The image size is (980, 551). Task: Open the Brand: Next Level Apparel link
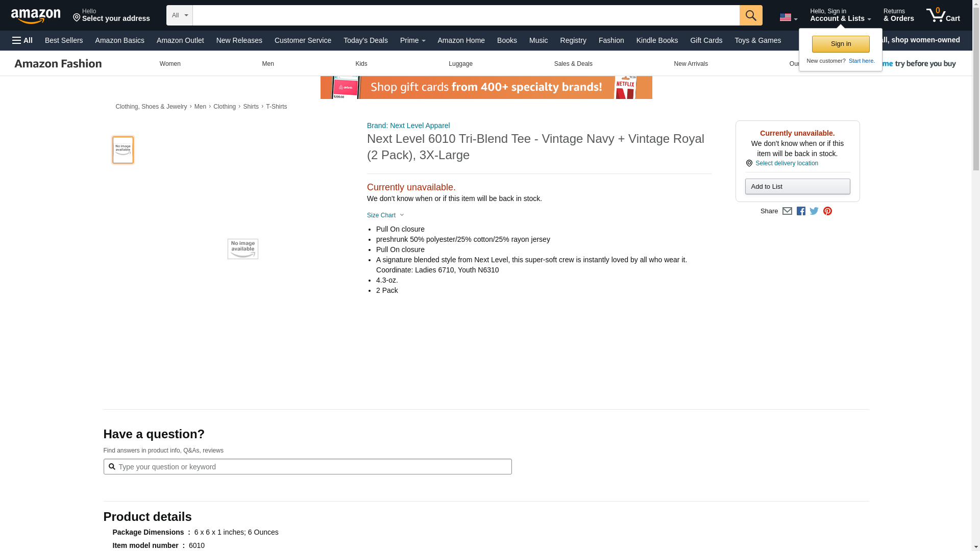pyautogui.click(x=408, y=126)
